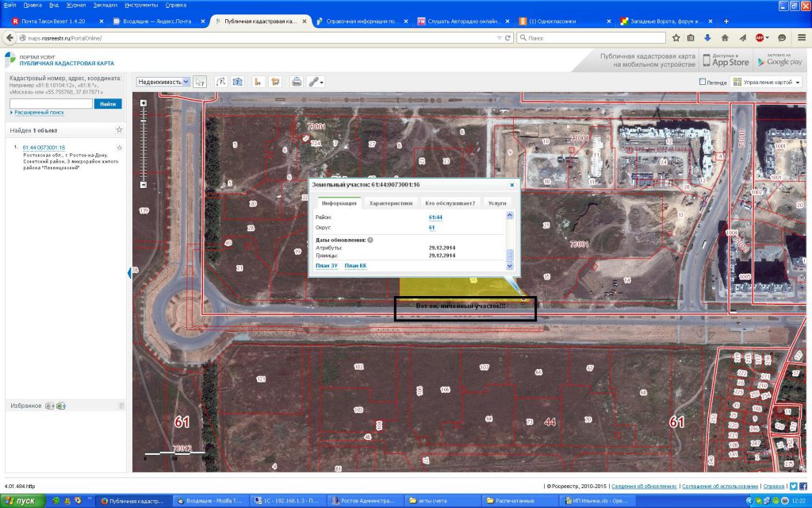Click the help icon beside Даты обновления
Viewport: 812px width, 508px height.
(x=371, y=240)
